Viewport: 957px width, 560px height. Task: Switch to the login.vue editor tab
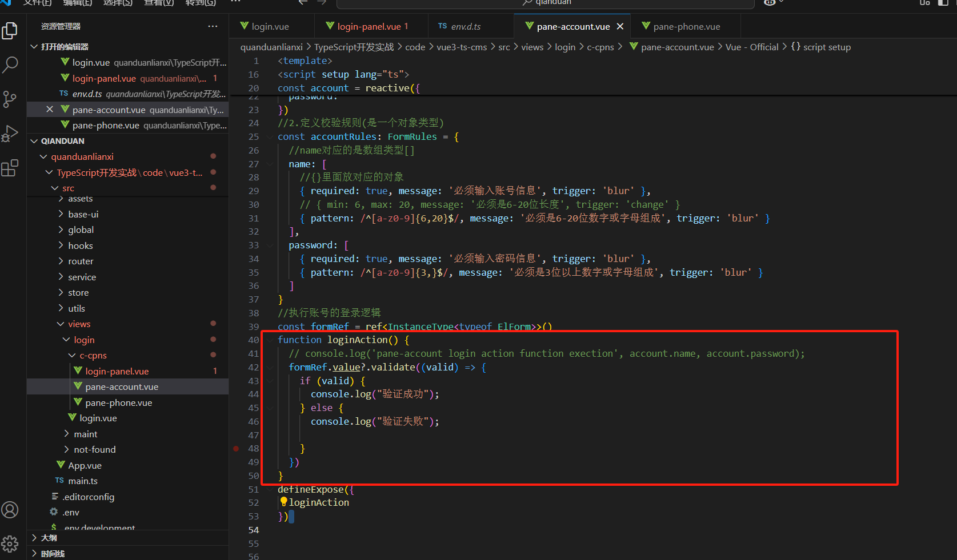271,26
